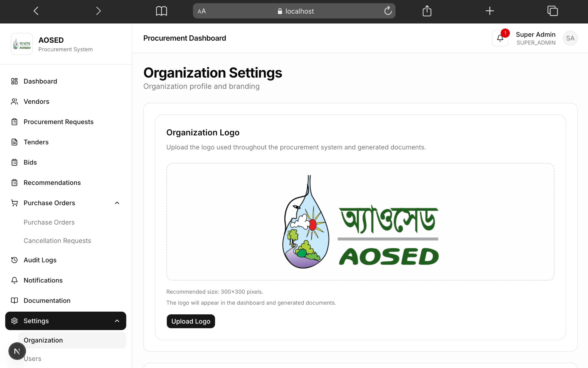The width and height of the screenshot is (588, 368).
Task: Click the Procurement Requests clipboard icon
Action: pos(14,122)
